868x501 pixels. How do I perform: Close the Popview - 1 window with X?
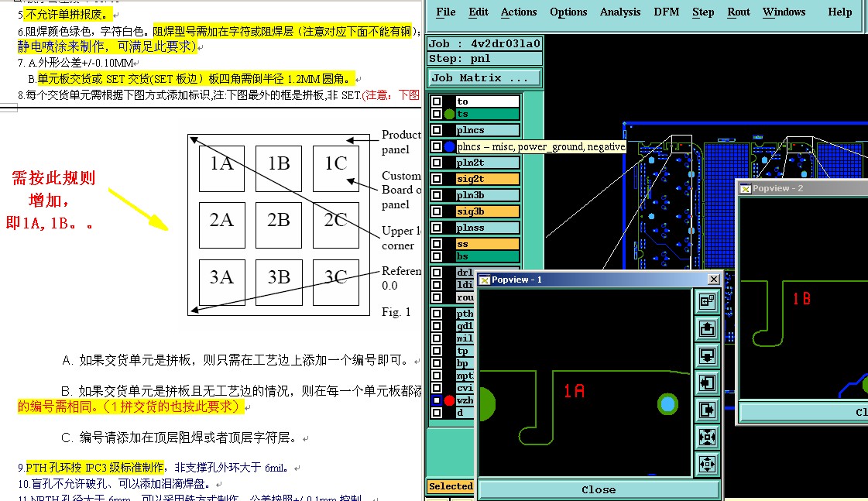(x=714, y=280)
